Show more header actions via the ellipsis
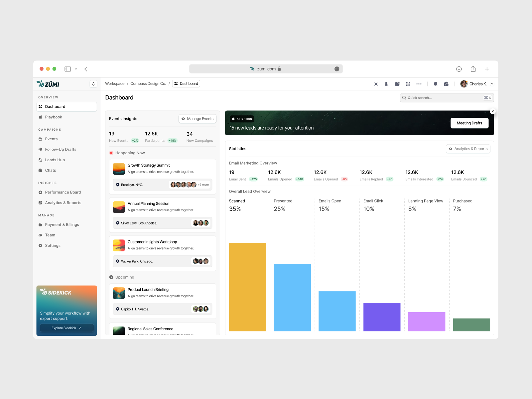The width and height of the screenshot is (532, 399). pos(419,84)
